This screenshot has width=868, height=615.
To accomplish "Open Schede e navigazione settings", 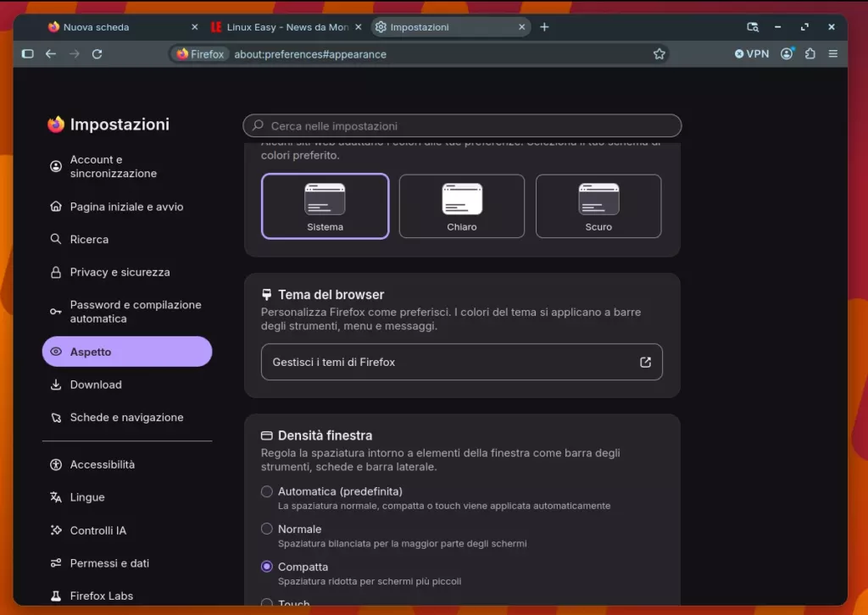I will coord(127,418).
